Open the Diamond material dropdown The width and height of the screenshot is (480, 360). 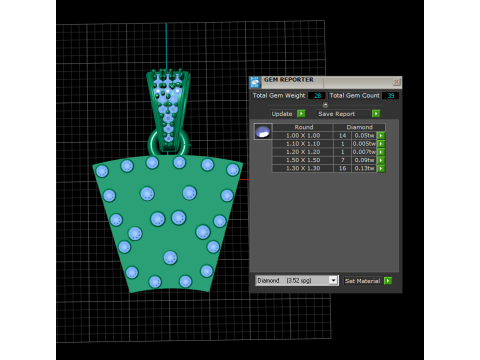(x=297, y=280)
